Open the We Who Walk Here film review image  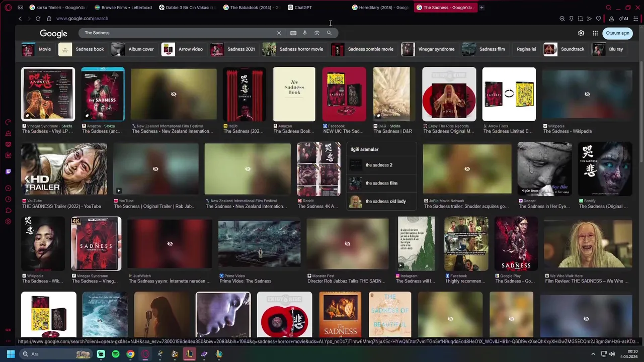tap(589, 244)
